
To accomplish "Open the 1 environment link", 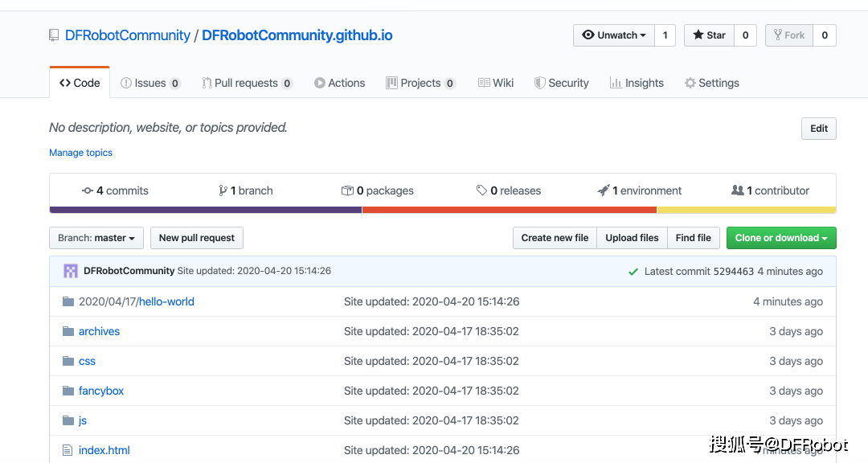I will point(640,191).
